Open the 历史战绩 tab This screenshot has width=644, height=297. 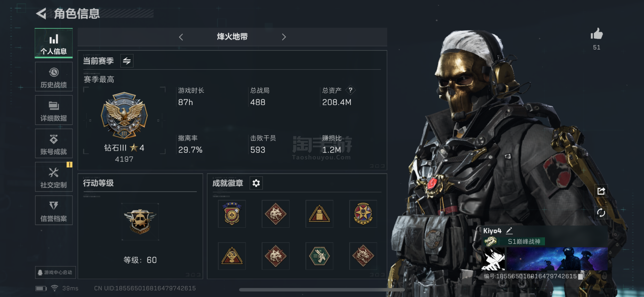coord(54,77)
